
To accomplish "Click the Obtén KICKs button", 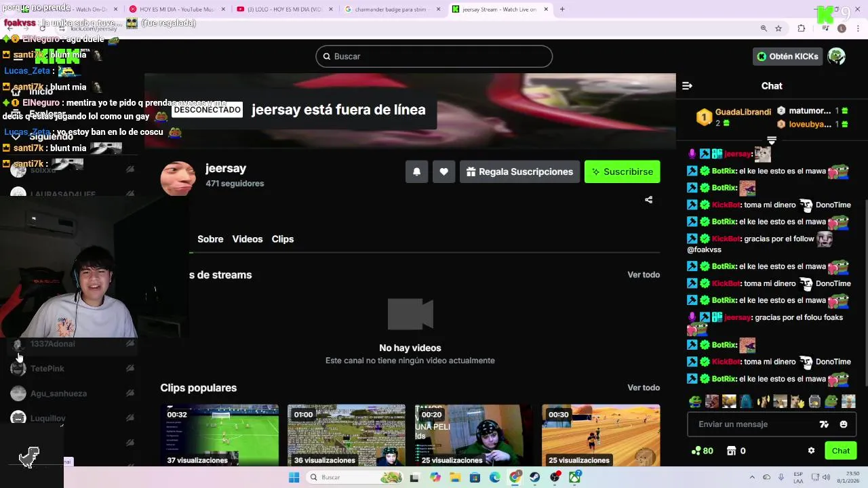I will pyautogui.click(x=787, y=56).
